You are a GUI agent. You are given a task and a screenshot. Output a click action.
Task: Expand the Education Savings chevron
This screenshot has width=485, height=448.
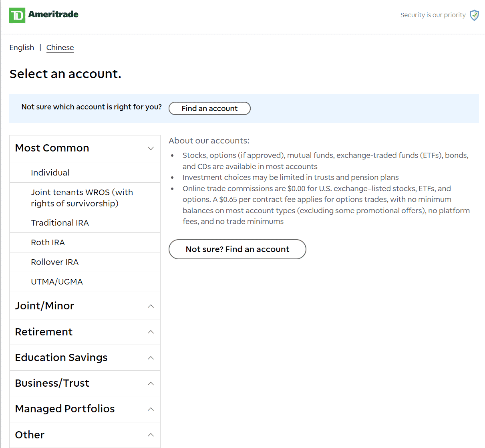[151, 358]
